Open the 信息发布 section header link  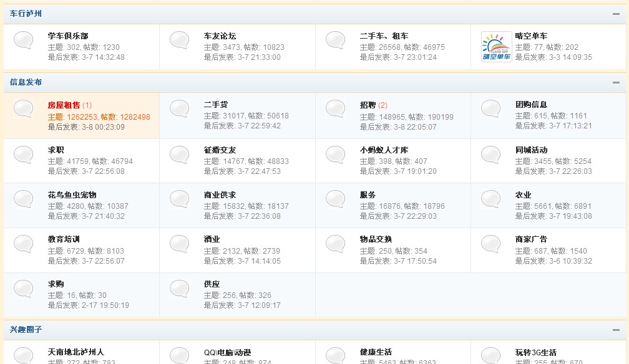tap(24, 82)
